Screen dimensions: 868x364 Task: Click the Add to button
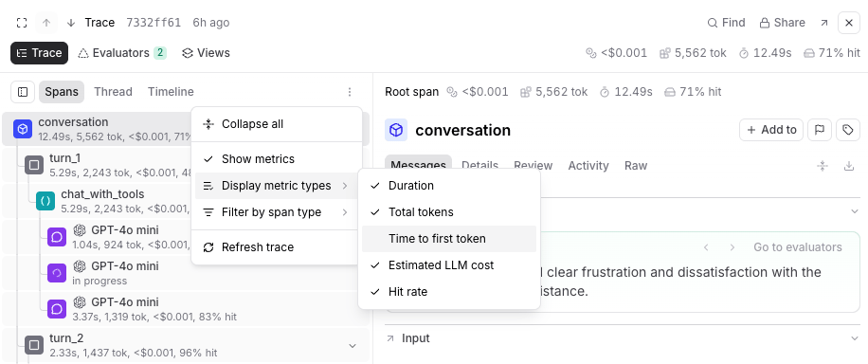[771, 130]
